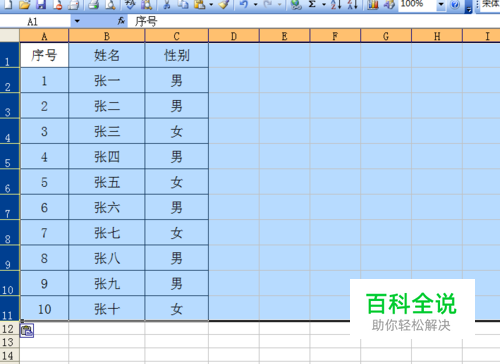This screenshot has width=500, height=364.
Task: Click the serial number 7 cell
Action: [x=44, y=233]
